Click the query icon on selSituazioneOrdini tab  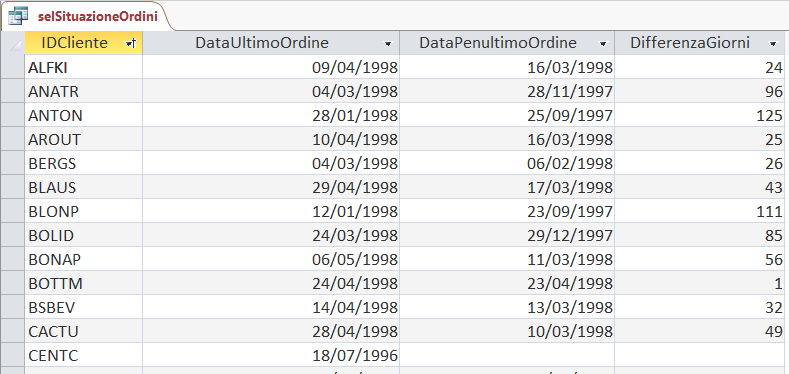(x=18, y=16)
